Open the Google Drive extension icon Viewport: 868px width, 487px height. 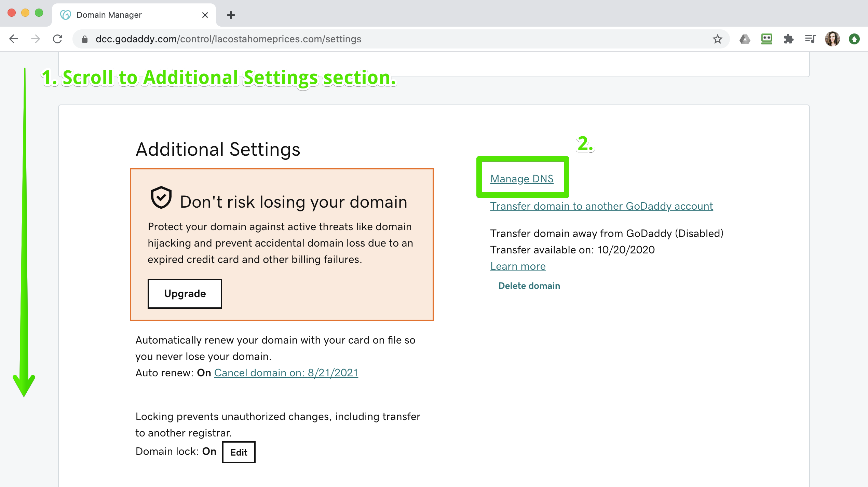pos(745,39)
